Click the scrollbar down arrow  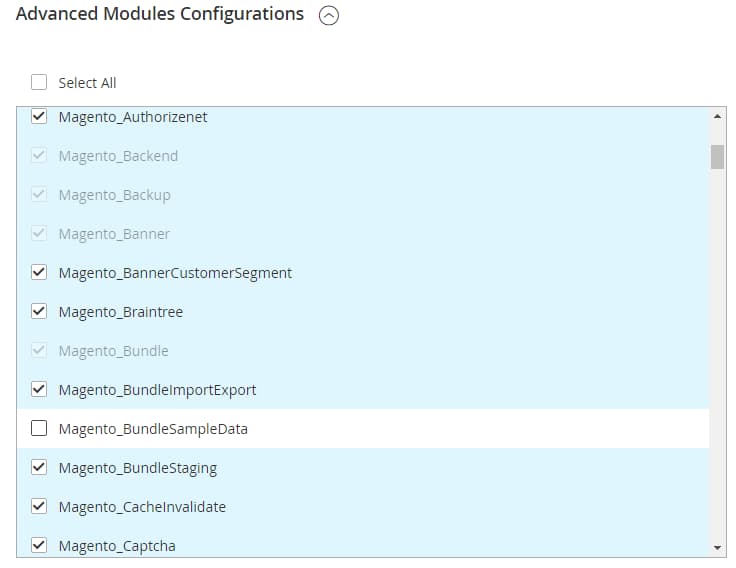click(x=717, y=548)
